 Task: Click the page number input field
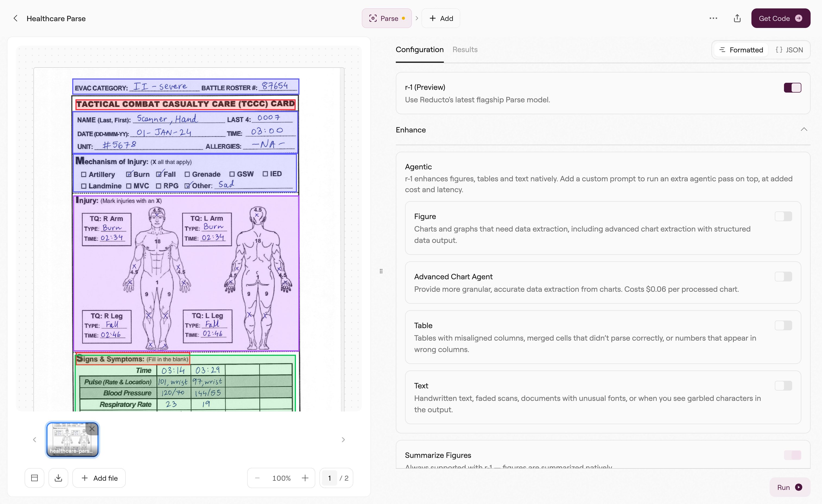click(330, 478)
